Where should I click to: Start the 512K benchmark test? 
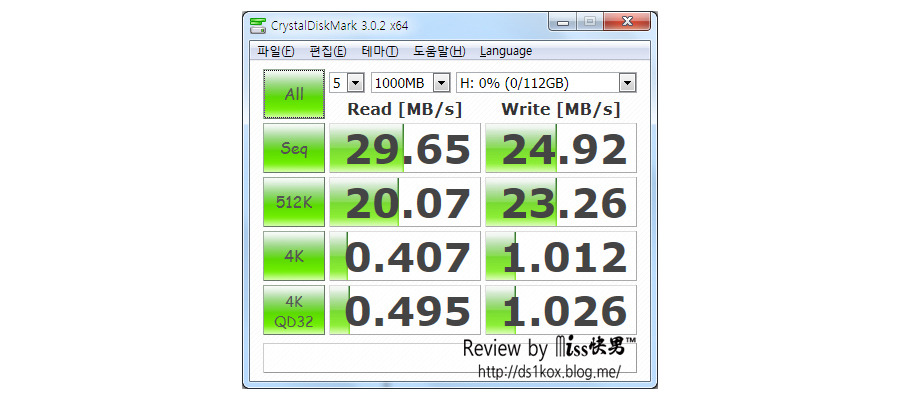pos(294,202)
